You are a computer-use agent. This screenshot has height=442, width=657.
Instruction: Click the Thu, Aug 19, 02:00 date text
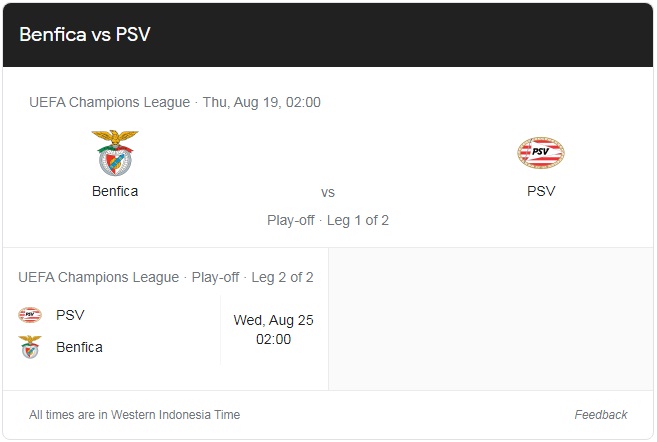261,102
